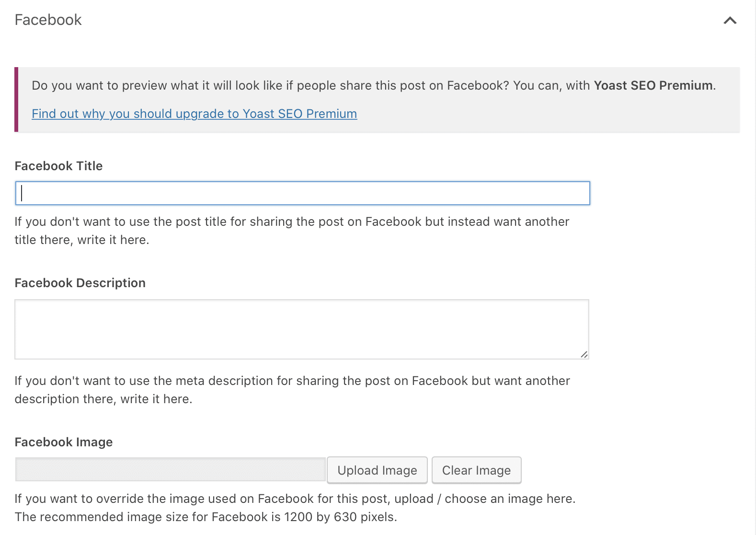Collapse the Facebook section using the chevron
The image size is (756, 535).
point(730,21)
